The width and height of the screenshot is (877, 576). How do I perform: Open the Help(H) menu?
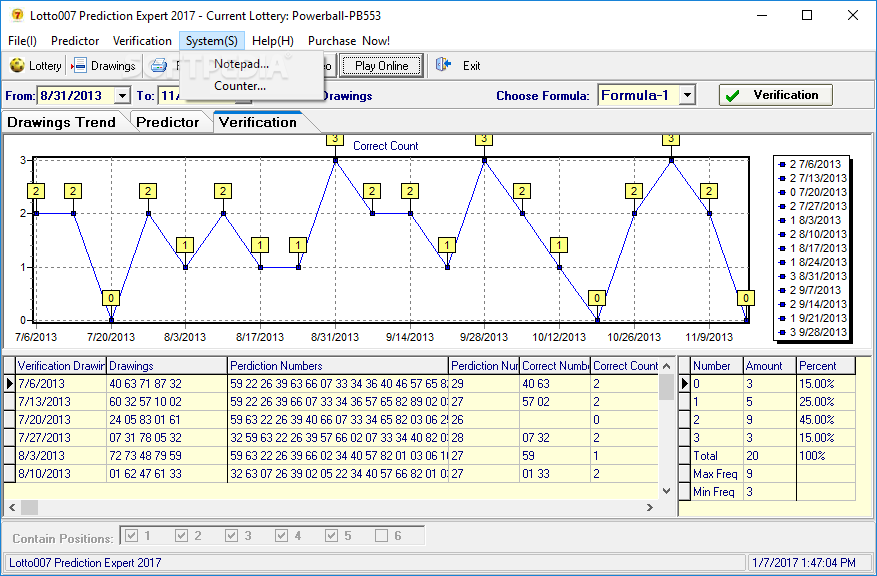click(x=273, y=41)
